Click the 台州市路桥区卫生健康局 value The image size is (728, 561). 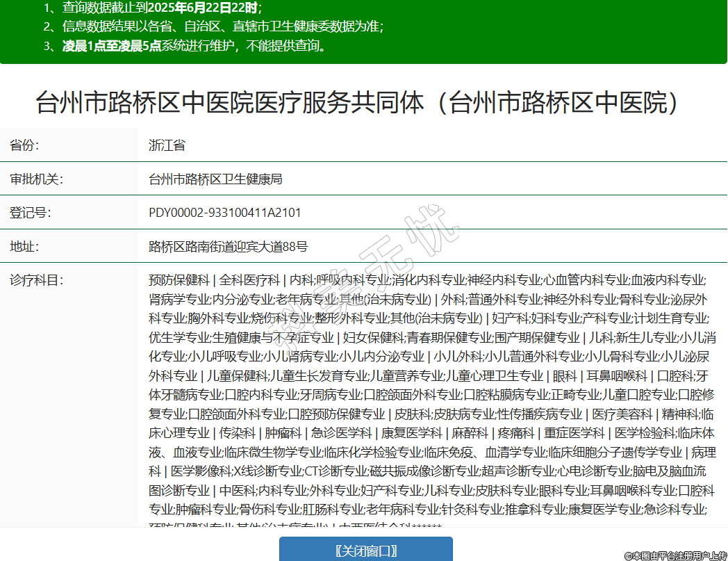point(215,179)
